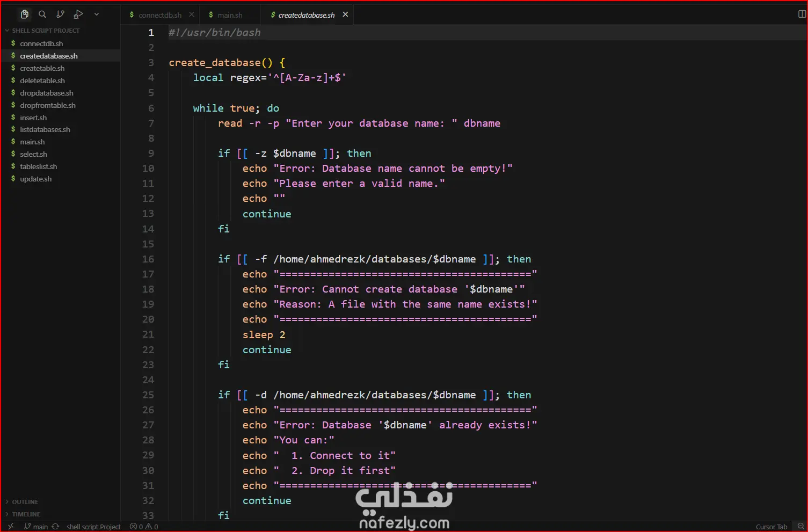Open tableslist.sh from the explorer

tap(39, 166)
